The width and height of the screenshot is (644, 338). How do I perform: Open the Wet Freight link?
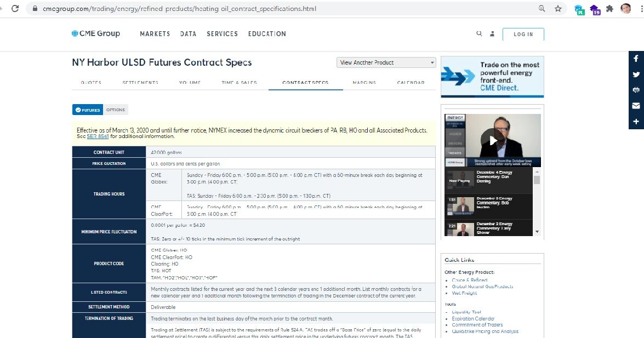465,293
